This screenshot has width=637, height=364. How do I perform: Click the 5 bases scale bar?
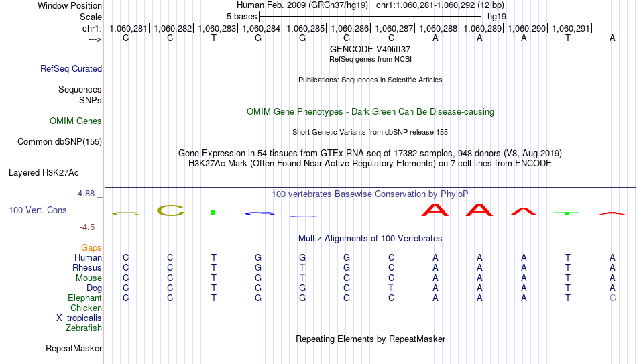coord(371,17)
